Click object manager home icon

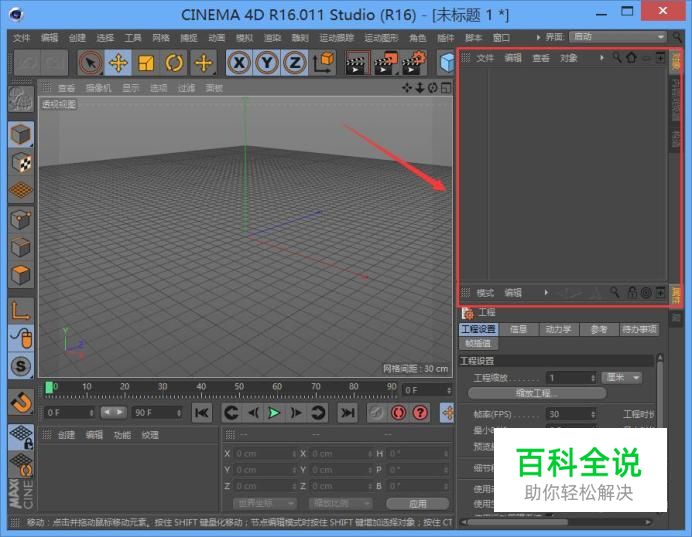pyautogui.click(x=632, y=57)
